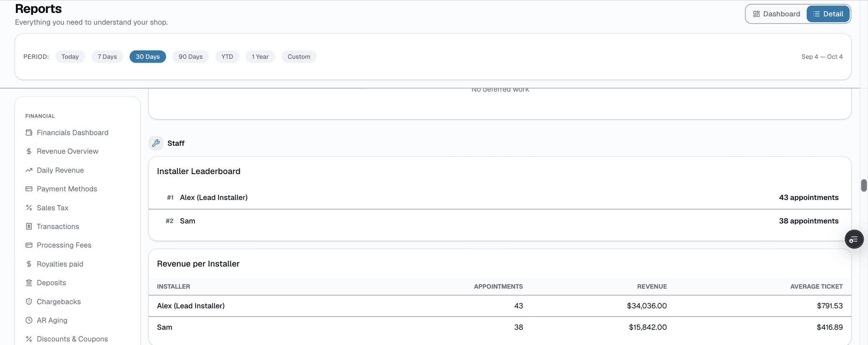This screenshot has width=868, height=345.
Task: Click Sam's revenue value $15,842.00
Action: pos(648,327)
